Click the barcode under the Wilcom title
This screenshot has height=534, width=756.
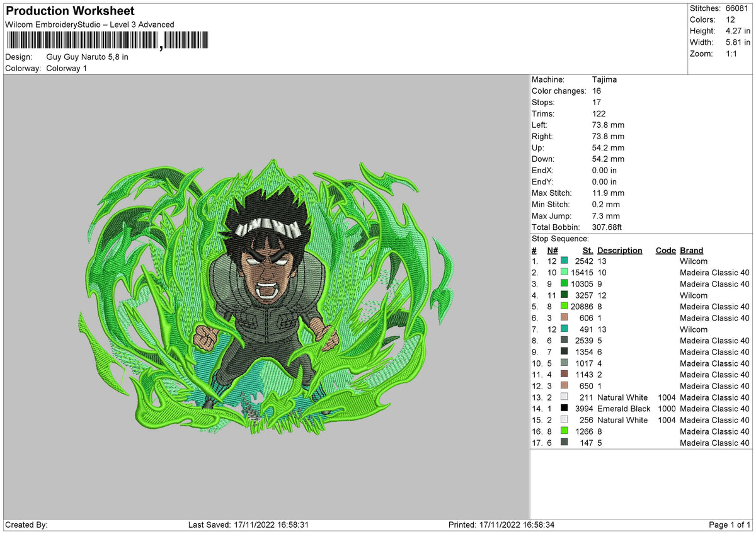point(106,41)
